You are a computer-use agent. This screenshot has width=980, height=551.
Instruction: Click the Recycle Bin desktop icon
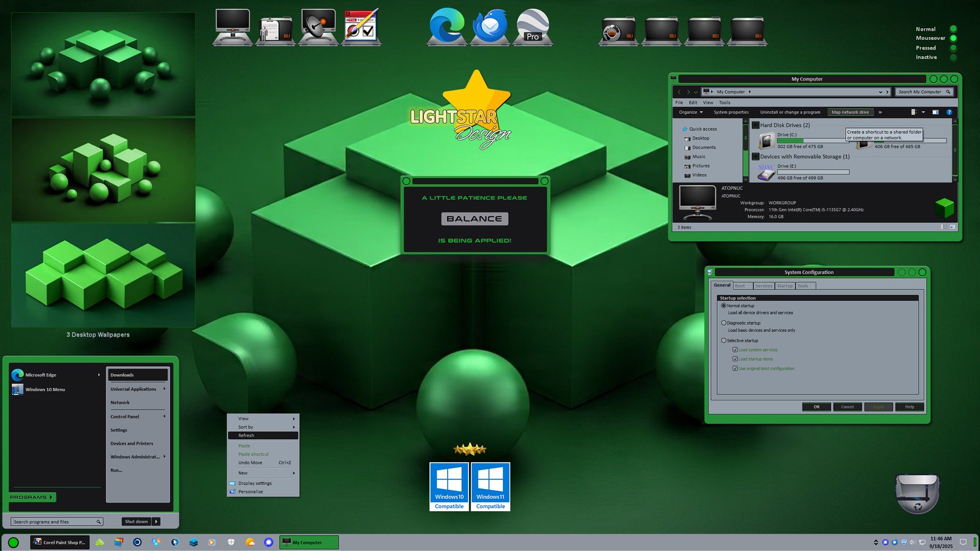(x=917, y=493)
